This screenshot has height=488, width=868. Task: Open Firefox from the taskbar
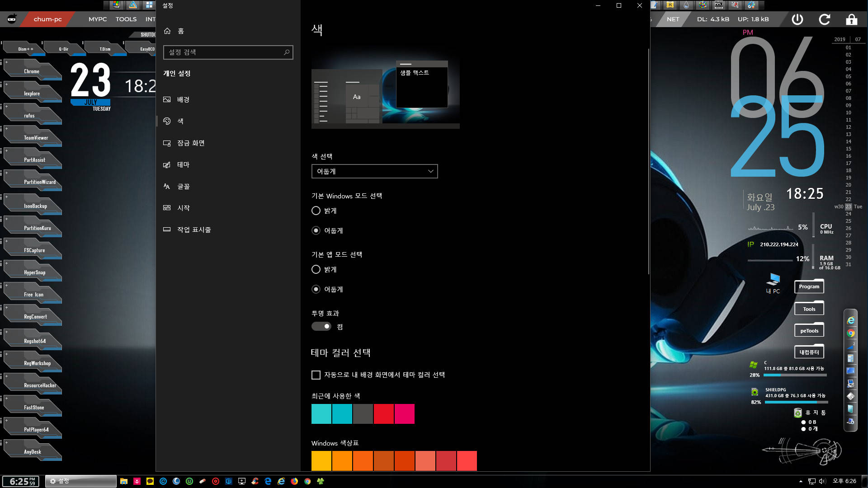(x=294, y=481)
